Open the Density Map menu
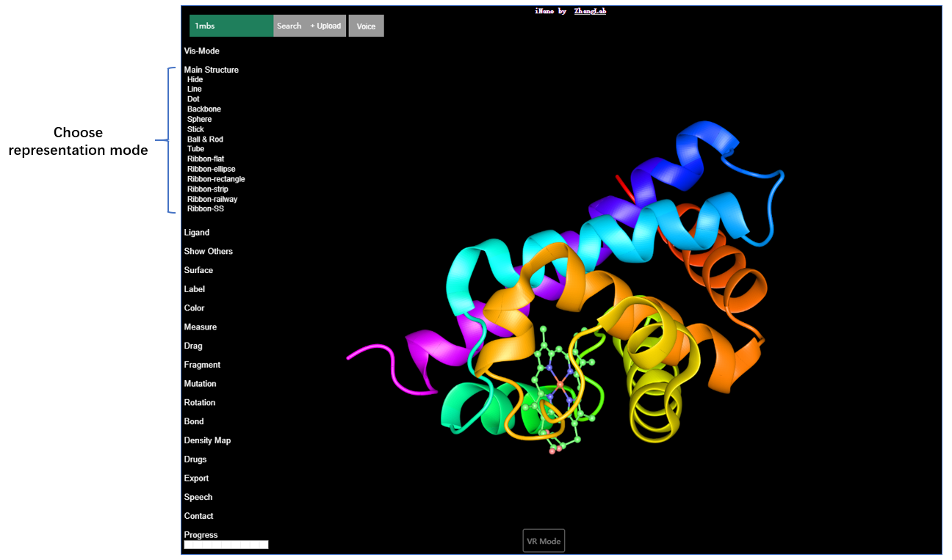The image size is (952, 560). pyautogui.click(x=207, y=440)
